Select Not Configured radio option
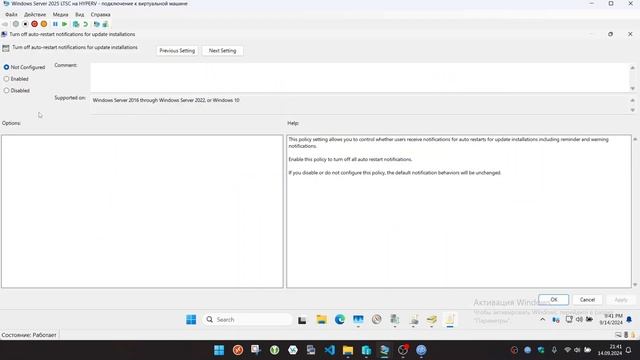The height and width of the screenshot is (360, 640). [24, 67]
